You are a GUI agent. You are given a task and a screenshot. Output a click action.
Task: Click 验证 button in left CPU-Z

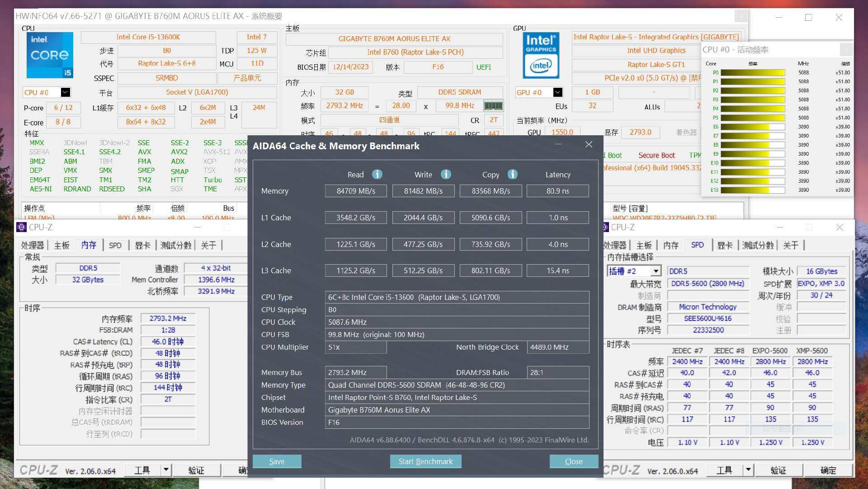(196, 470)
